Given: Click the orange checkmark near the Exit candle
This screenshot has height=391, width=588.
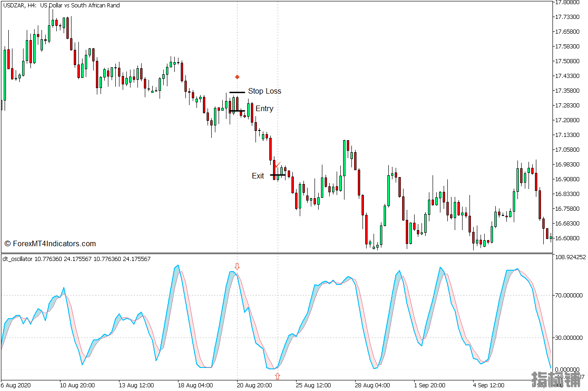Looking at the screenshot, I should [277, 164].
